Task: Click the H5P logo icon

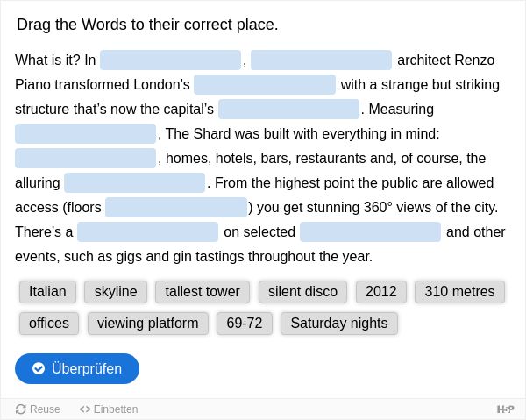Action: pyautogui.click(x=505, y=409)
